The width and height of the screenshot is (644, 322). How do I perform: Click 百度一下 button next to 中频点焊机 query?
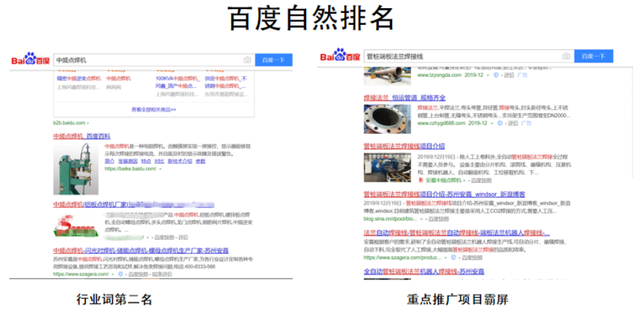pos(273,60)
